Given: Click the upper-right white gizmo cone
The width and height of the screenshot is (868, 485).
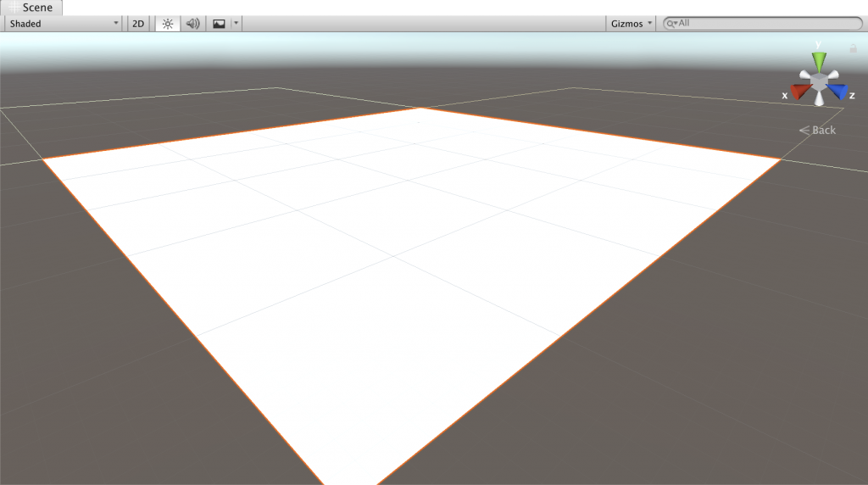Looking at the screenshot, I should (834, 75).
